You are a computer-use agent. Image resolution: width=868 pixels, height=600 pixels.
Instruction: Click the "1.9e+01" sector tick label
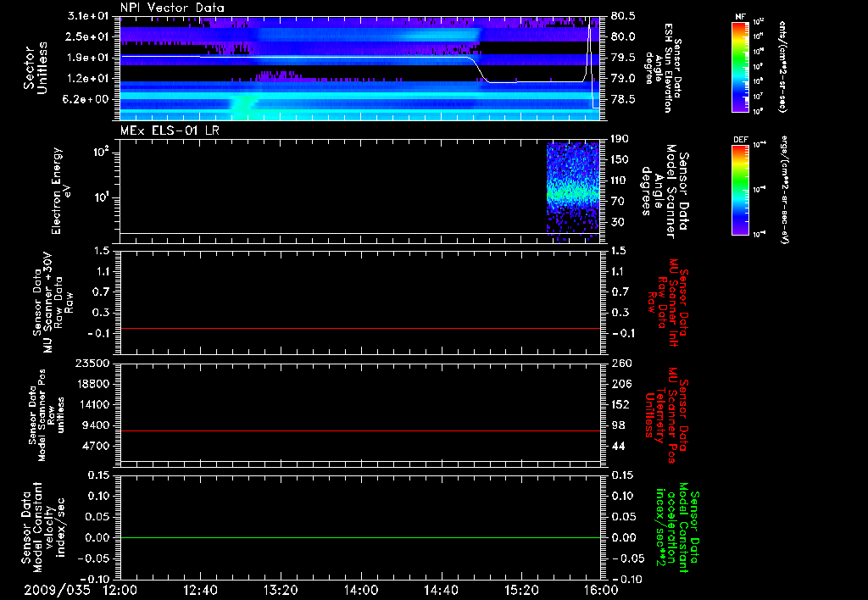pyautogui.click(x=88, y=58)
